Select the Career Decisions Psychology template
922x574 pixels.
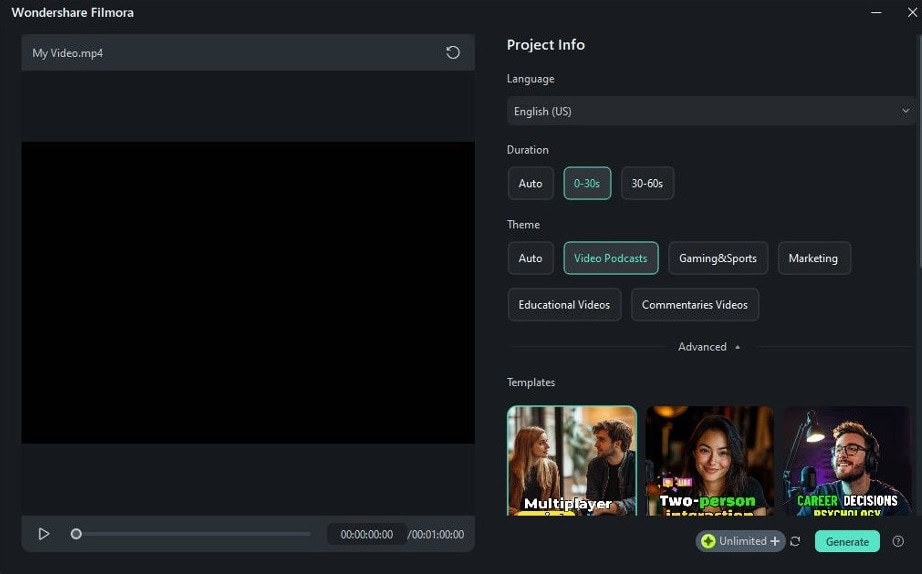pyautogui.click(x=847, y=461)
